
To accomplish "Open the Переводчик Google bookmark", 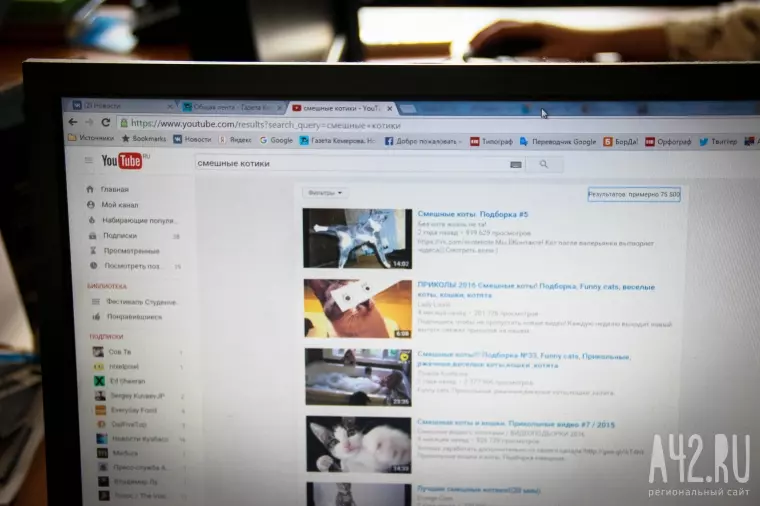I will 557,142.
